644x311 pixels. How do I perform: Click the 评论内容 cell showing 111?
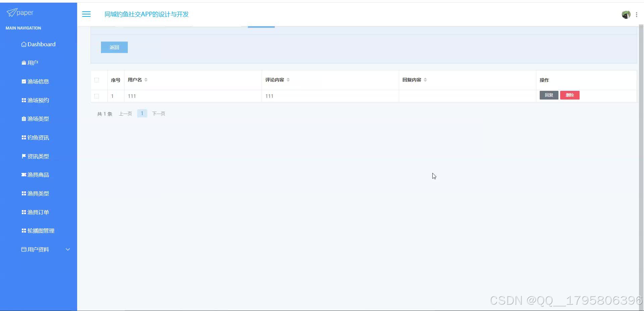click(330, 96)
